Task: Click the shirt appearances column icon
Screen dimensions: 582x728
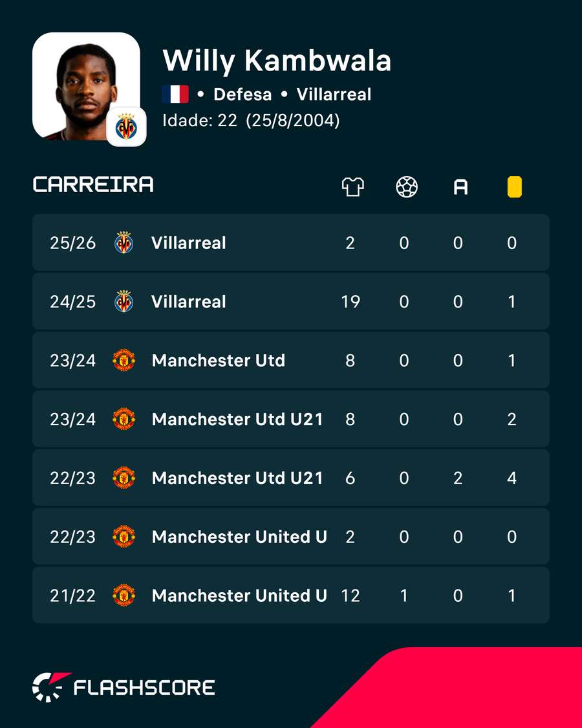Action: click(352, 187)
